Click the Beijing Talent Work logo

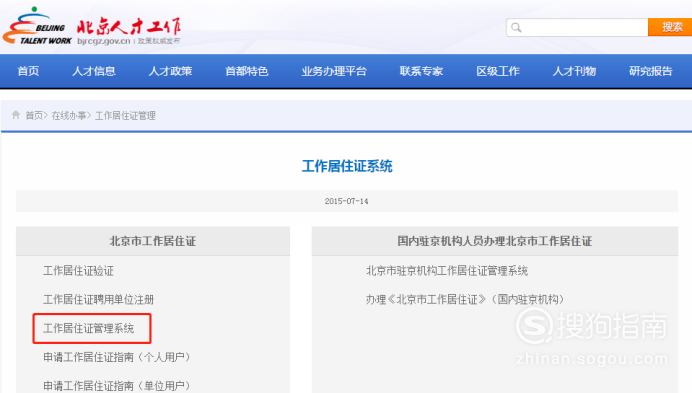pyautogui.click(x=37, y=26)
